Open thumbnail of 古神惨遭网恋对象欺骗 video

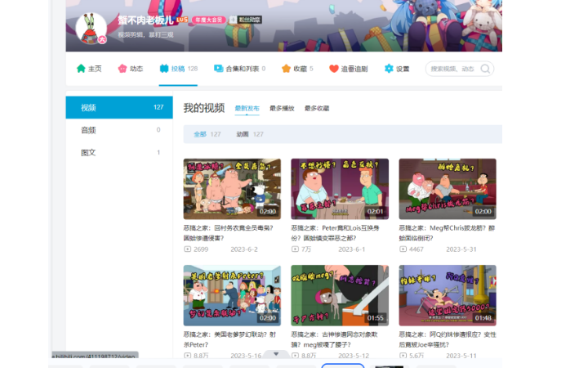[x=340, y=295]
